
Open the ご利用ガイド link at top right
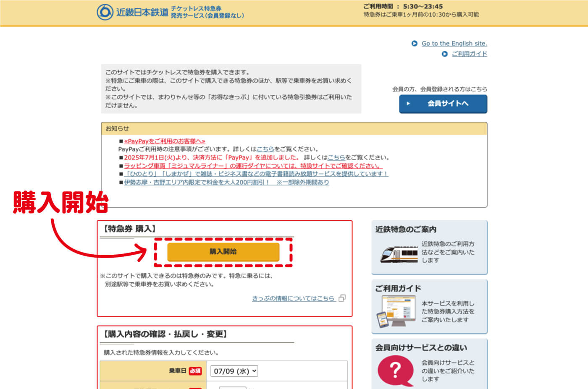point(470,54)
